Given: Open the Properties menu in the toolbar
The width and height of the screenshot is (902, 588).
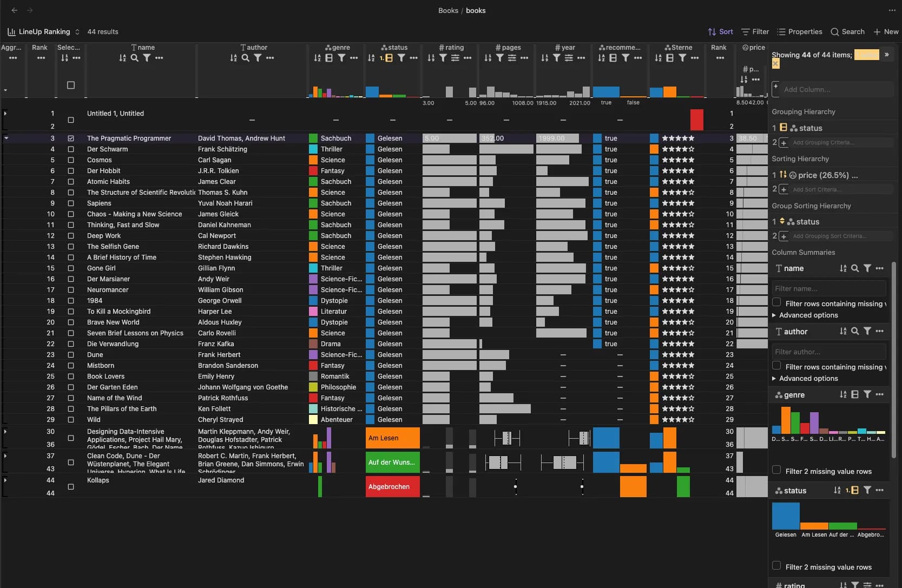Looking at the screenshot, I should click(x=799, y=31).
